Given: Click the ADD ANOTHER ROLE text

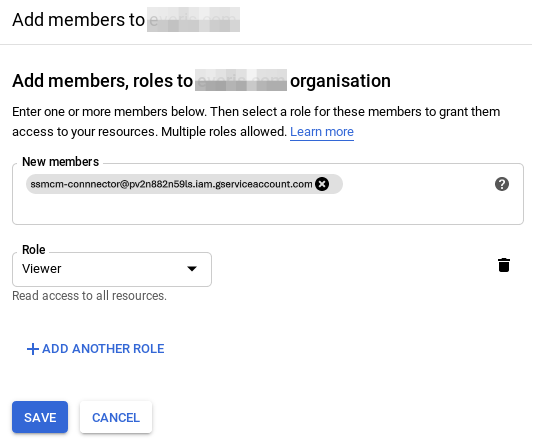Looking at the screenshot, I should click(103, 349).
